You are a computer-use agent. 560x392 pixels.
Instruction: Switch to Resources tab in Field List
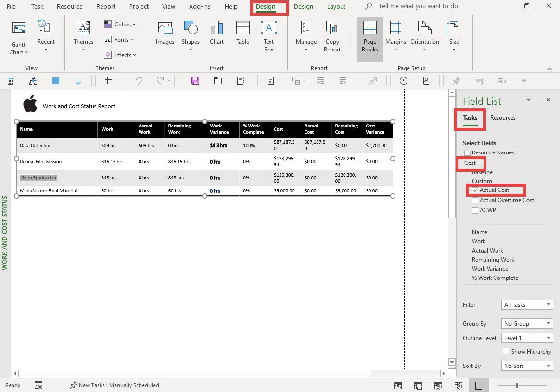click(502, 118)
